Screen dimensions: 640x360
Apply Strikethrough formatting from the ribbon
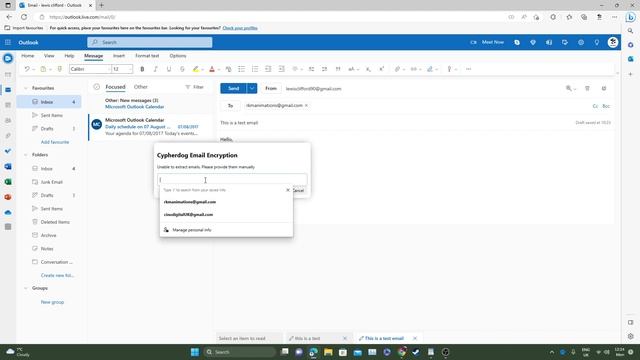[x=182, y=69]
